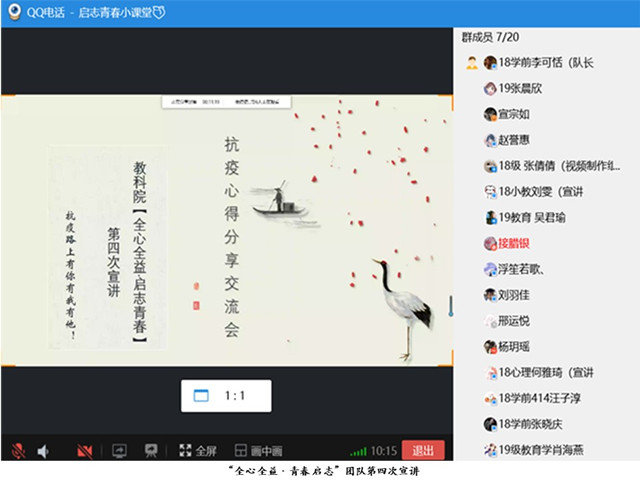
Task: Click the avatar of 赵誉惠
Action: coord(490,140)
